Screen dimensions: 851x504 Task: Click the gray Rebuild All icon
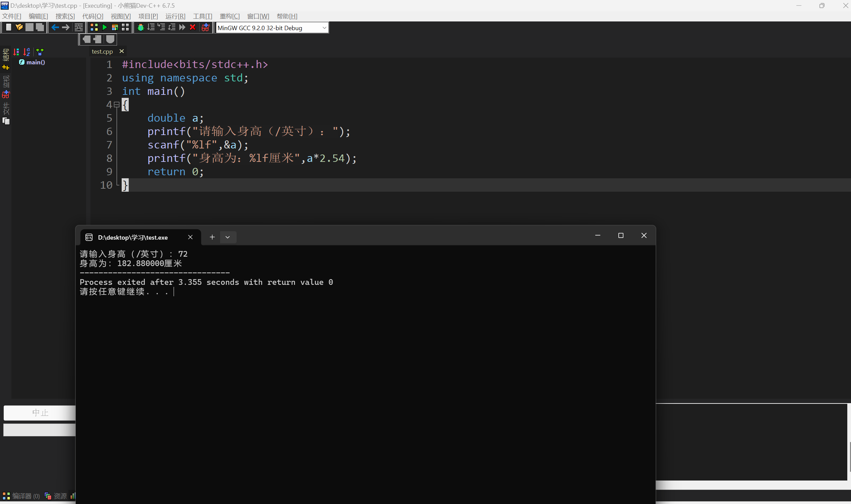coord(125,27)
